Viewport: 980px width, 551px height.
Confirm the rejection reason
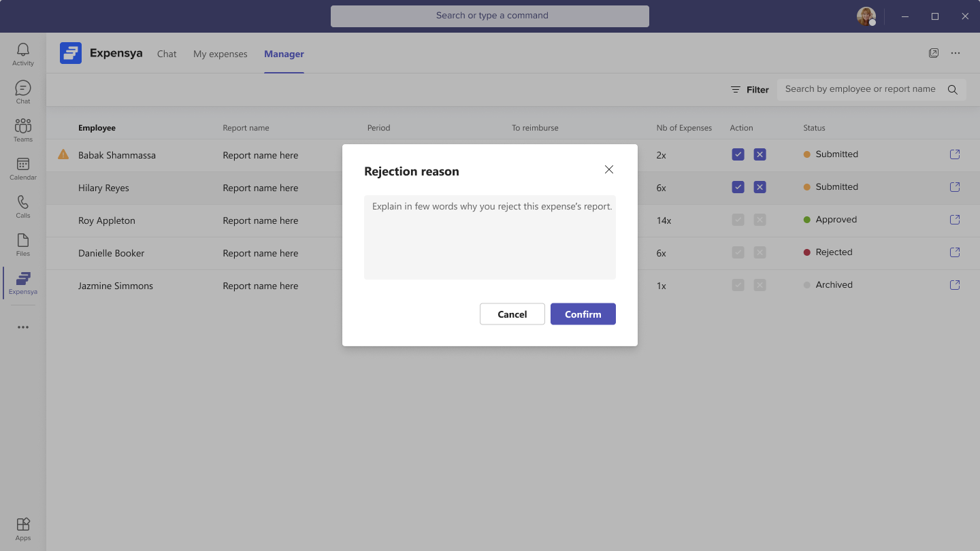click(x=583, y=314)
